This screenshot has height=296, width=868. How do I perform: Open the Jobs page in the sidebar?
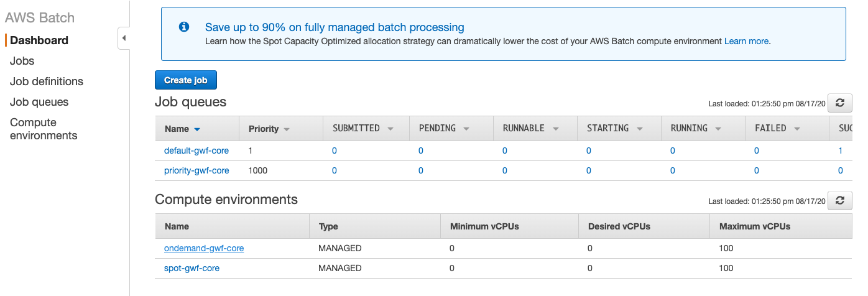pos(22,61)
